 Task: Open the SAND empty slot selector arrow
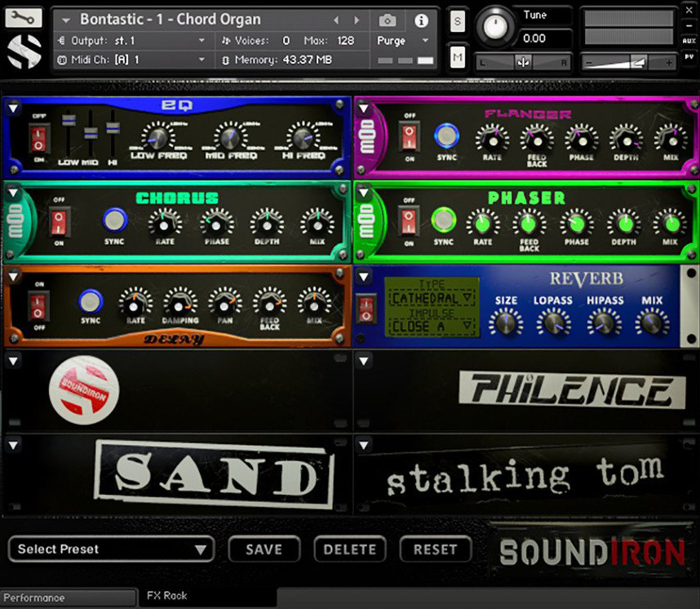pyautogui.click(x=13, y=445)
